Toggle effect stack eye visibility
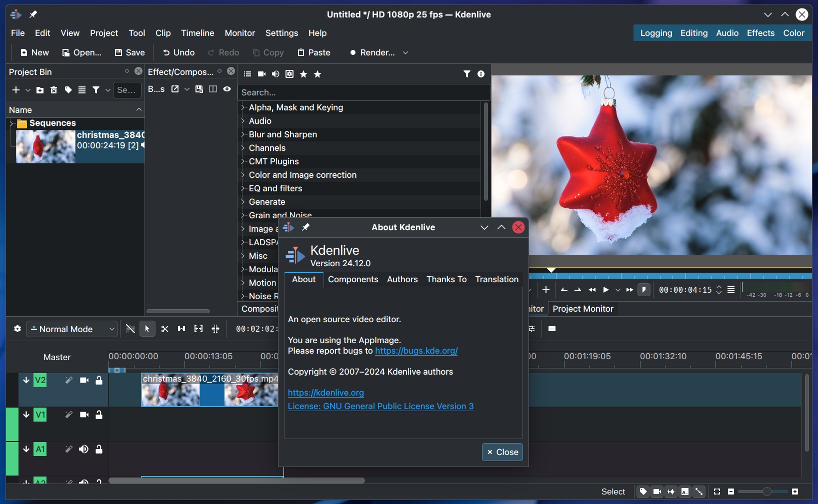 (x=227, y=89)
